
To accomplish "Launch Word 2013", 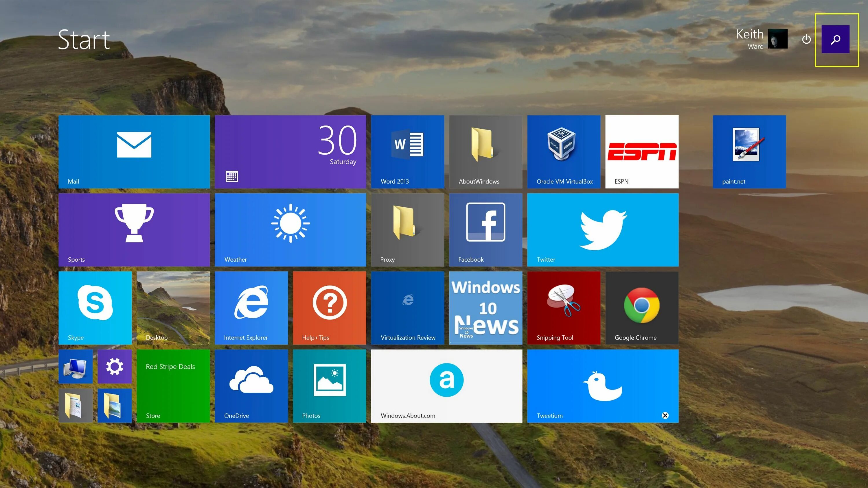I will click(x=407, y=151).
